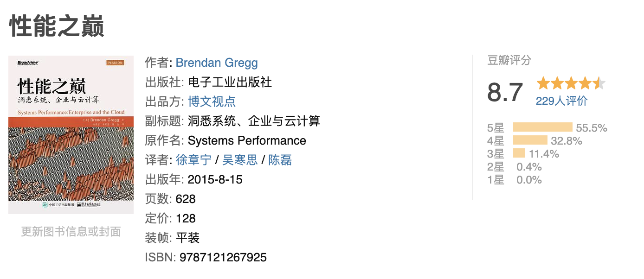Click 更新图书信息或封面 link
The image size is (644, 279).
[x=71, y=232]
